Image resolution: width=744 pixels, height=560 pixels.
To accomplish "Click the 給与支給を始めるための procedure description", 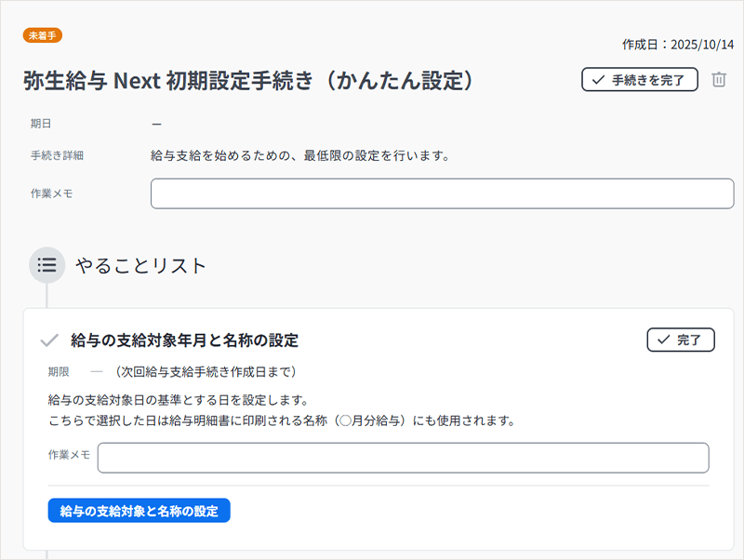I will 299,155.
